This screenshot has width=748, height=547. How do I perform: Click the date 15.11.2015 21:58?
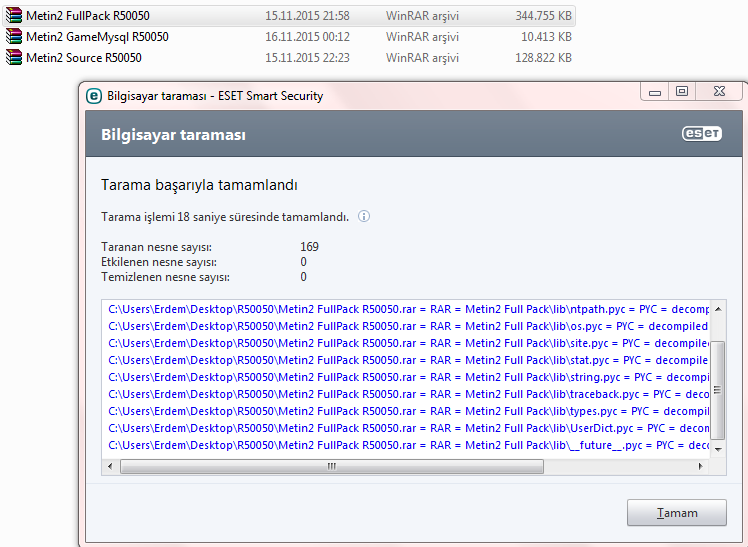pyautogui.click(x=307, y=16)
